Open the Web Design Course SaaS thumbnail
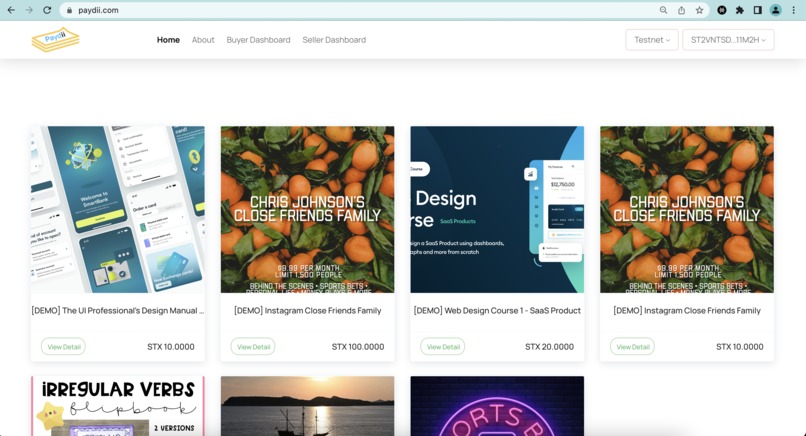806x436 pixels. point(497,210)
